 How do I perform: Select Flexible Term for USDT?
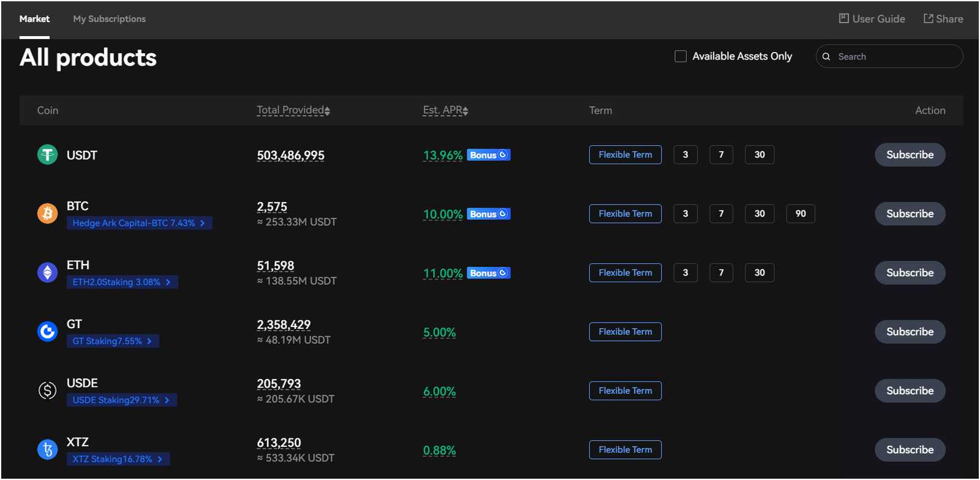coord(625,155)
